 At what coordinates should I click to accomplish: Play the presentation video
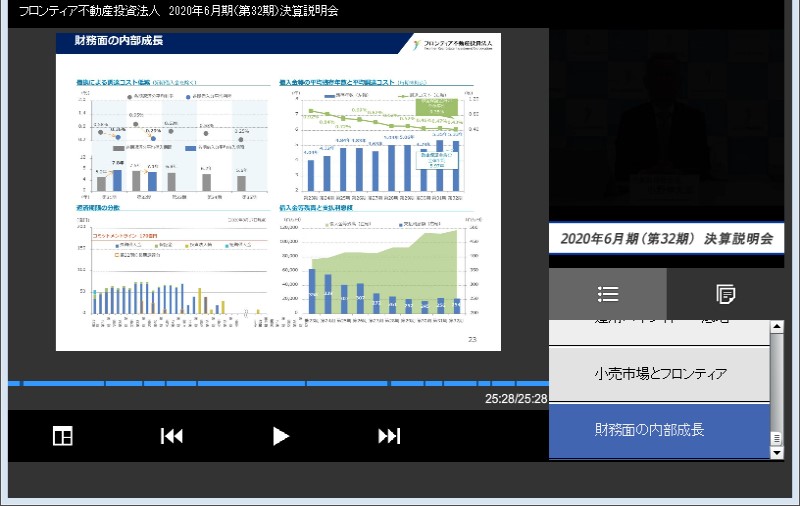[x=280, y=436]
